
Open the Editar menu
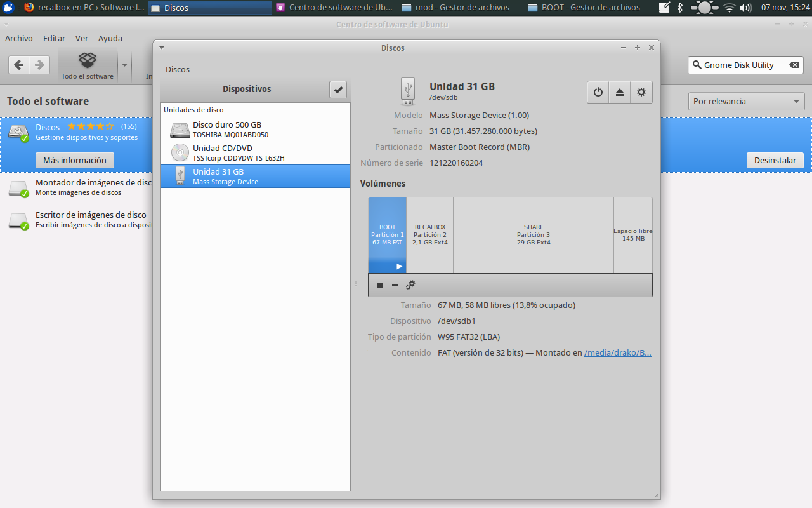[x=54, y=38]
